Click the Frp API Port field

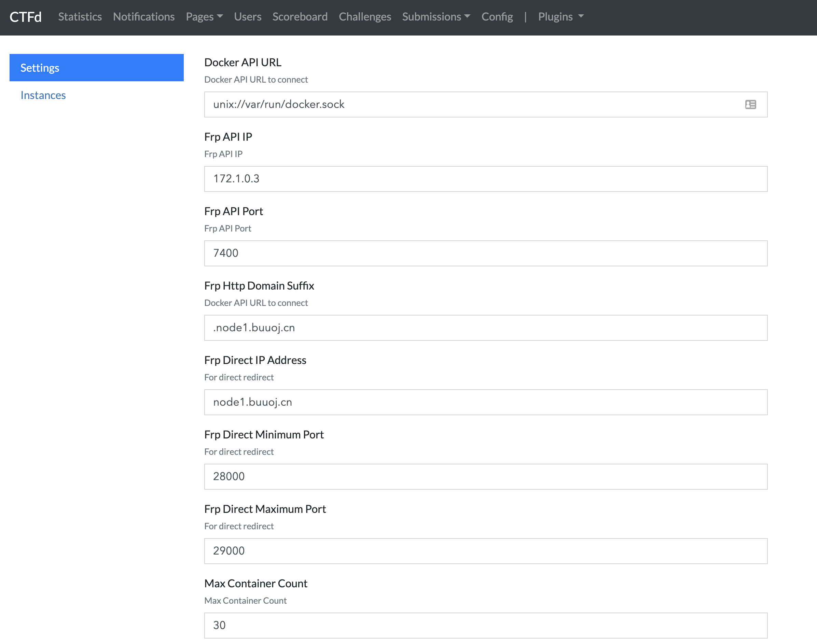tap(485, 253)
